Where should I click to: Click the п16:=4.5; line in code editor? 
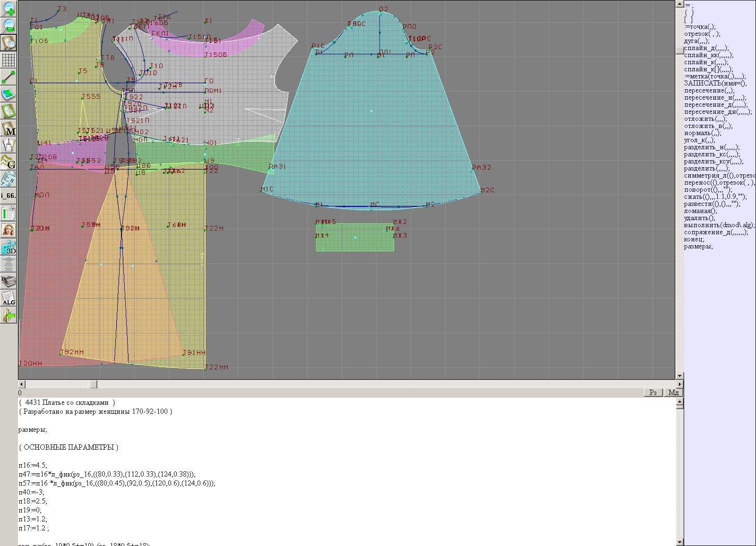pos(33,465)
